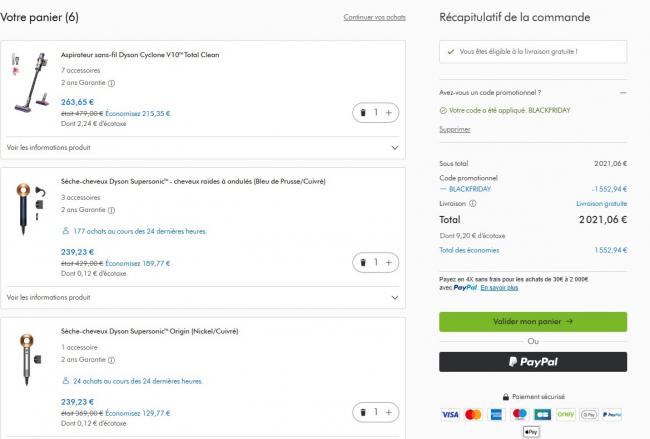Image resolution: width=650 pixels, height=439 pixels.
Task: Remove the Bleu de Prusse Supersonic hair dryer
Action: 363,262
